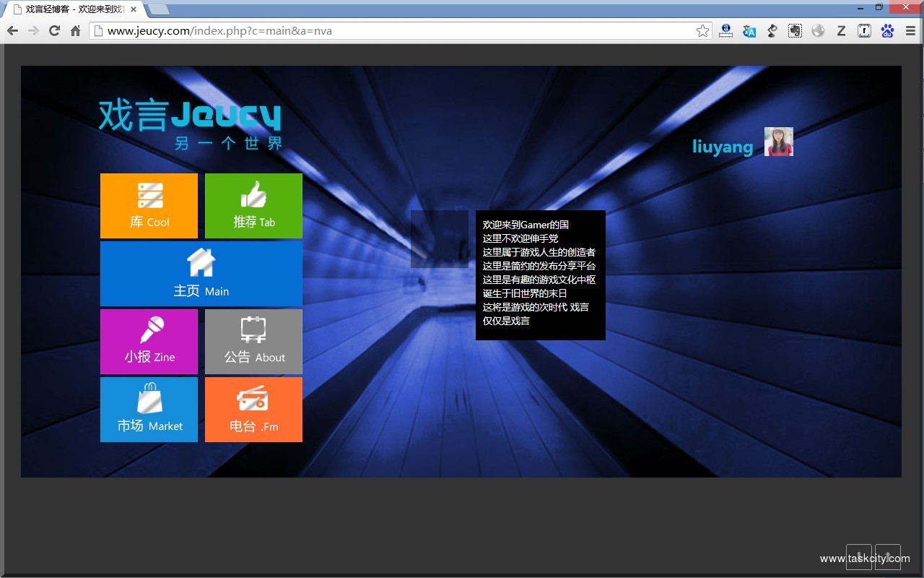
Task: Open the Chrome hamburger menu
Action: pos(910,30)
